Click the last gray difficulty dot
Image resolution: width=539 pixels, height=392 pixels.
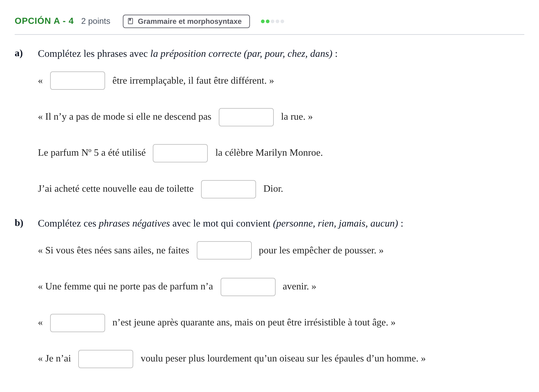point(282,21)
